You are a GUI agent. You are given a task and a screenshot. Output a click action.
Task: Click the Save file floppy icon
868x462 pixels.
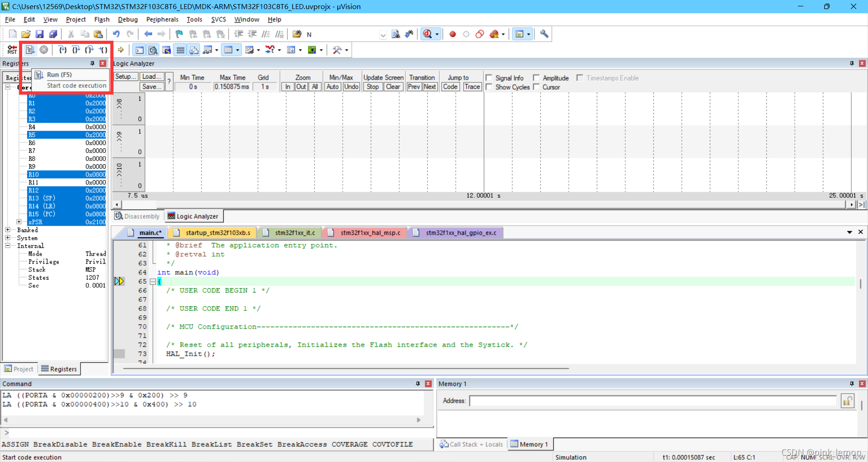click(39, 34)
